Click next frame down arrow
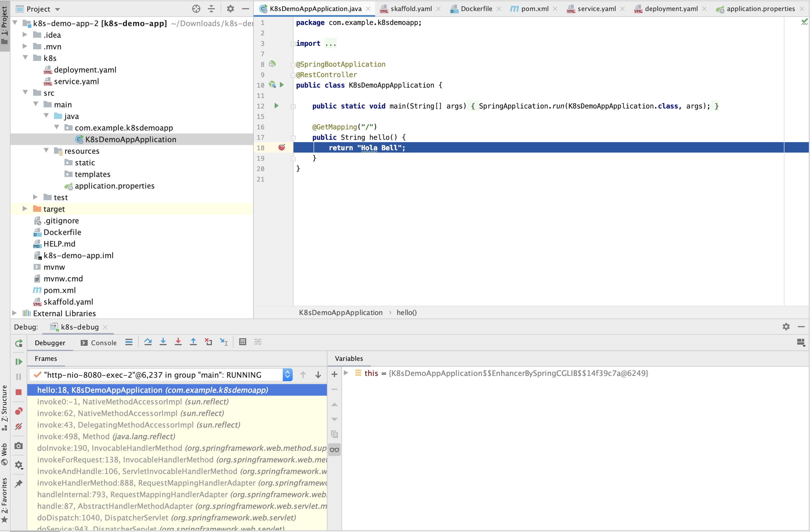 (x=318, y=375)
